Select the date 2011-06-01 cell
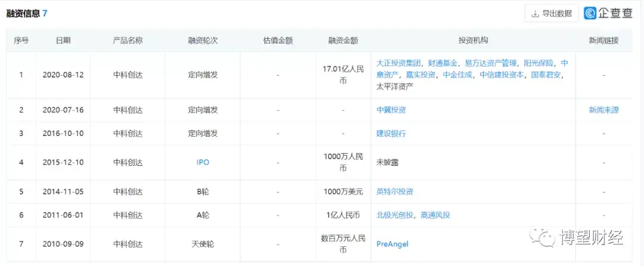Screen dimensions: 644x266 (x=63, y=215)
